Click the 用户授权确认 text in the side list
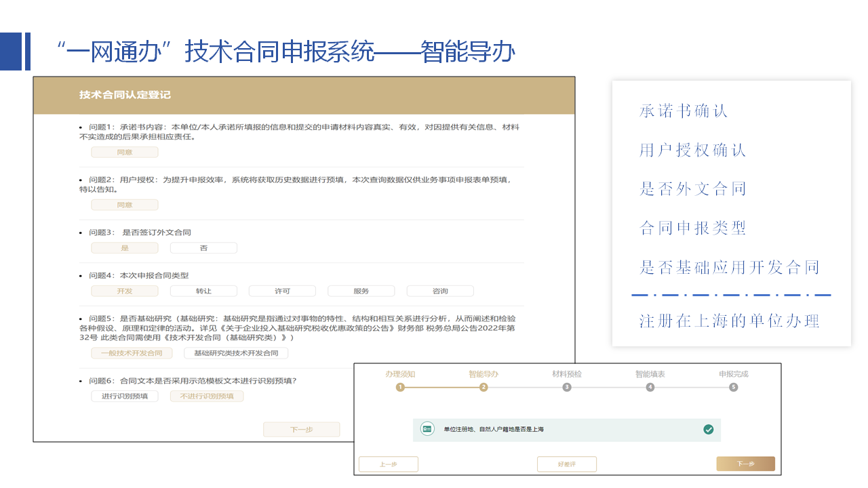868x488 pixels. tap(692, 150)
